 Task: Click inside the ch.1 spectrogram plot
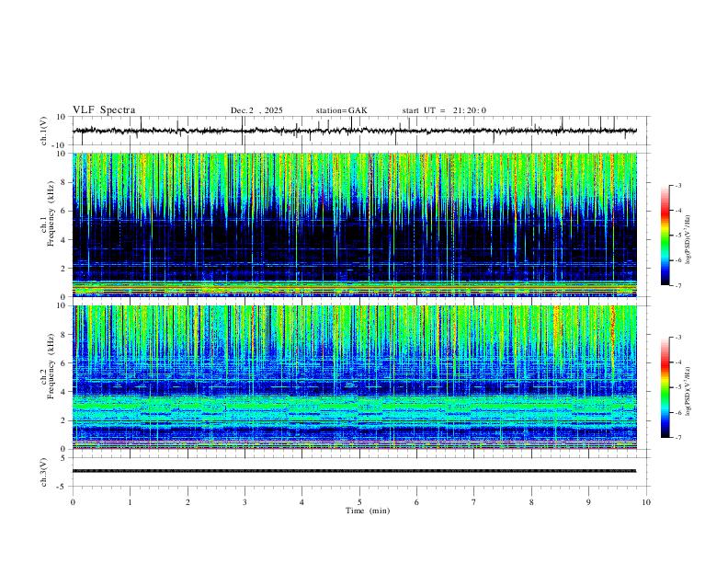coord(355,224)
